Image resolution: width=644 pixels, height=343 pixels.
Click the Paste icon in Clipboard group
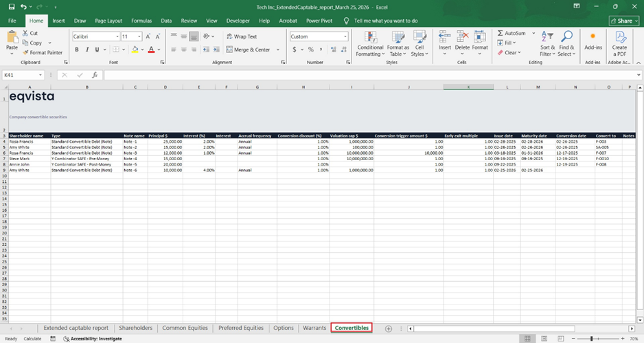tap(11, 37)
